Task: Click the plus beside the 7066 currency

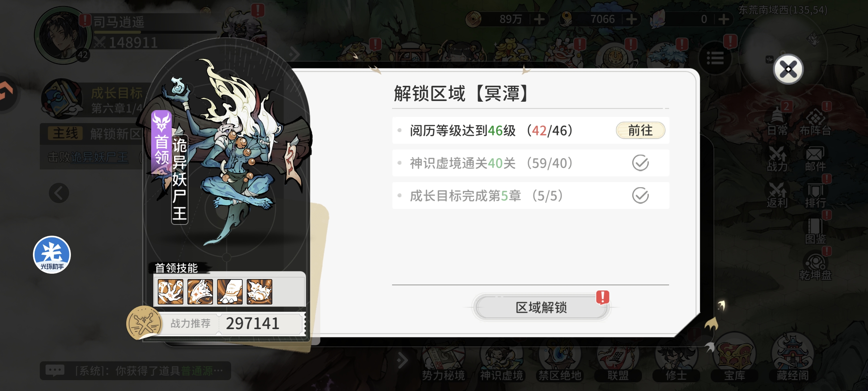Action: pyautogui.click(x=631, y=19)
